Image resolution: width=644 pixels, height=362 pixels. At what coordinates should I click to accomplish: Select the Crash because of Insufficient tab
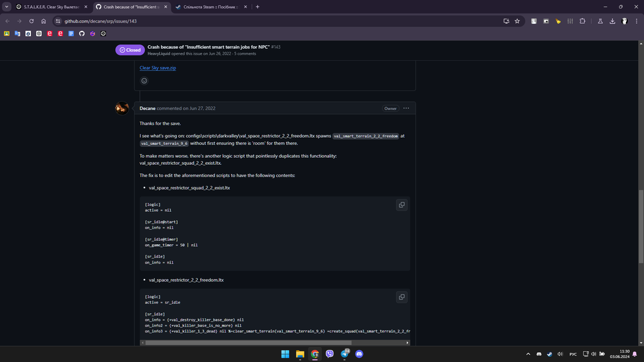[x=131, y=7]
